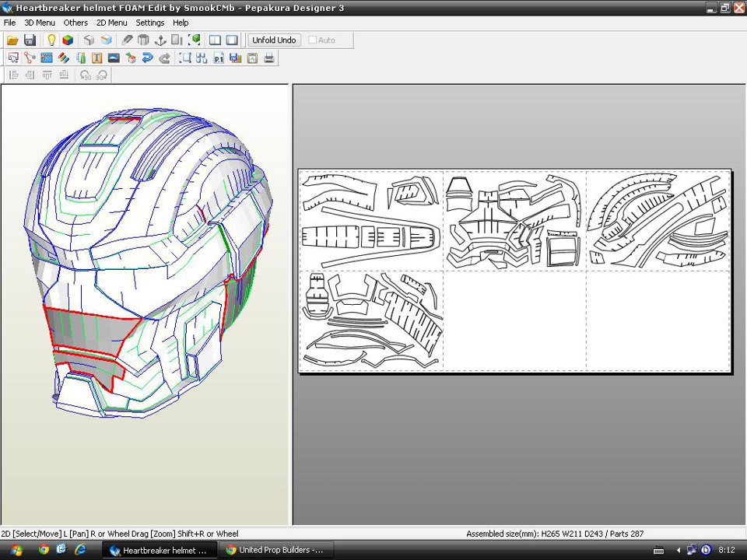Click the gray redo arrow

pyautogui.click(x=164, y=58)
